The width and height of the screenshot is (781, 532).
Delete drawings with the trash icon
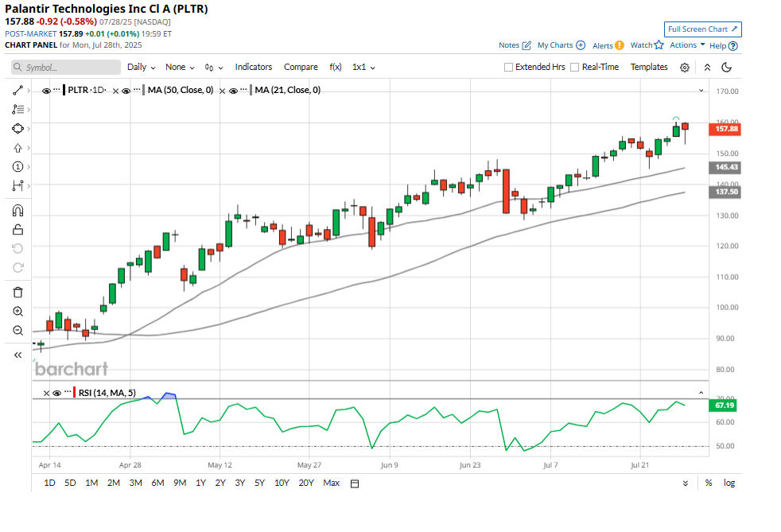point(17,293)
